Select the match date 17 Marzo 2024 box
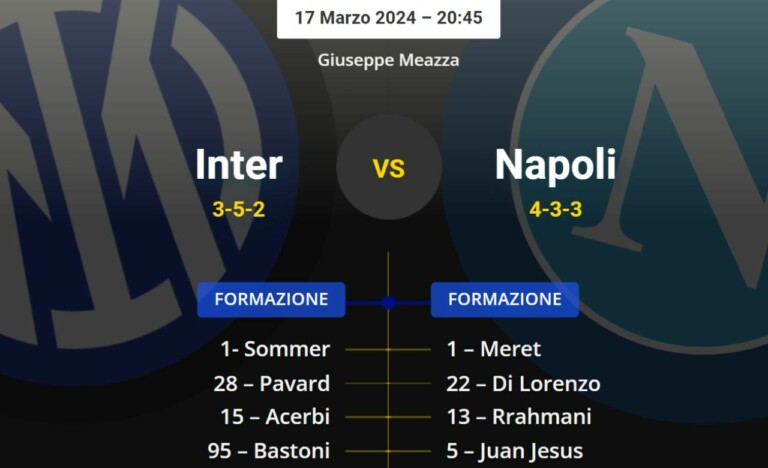768x468 pixels. coord(388,18)
